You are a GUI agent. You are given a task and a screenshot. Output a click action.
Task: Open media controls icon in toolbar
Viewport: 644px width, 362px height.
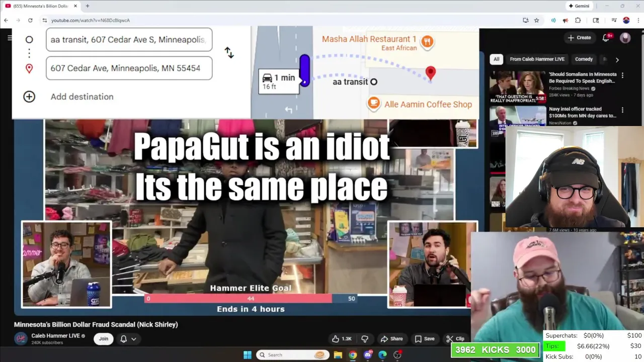[614, 20]
